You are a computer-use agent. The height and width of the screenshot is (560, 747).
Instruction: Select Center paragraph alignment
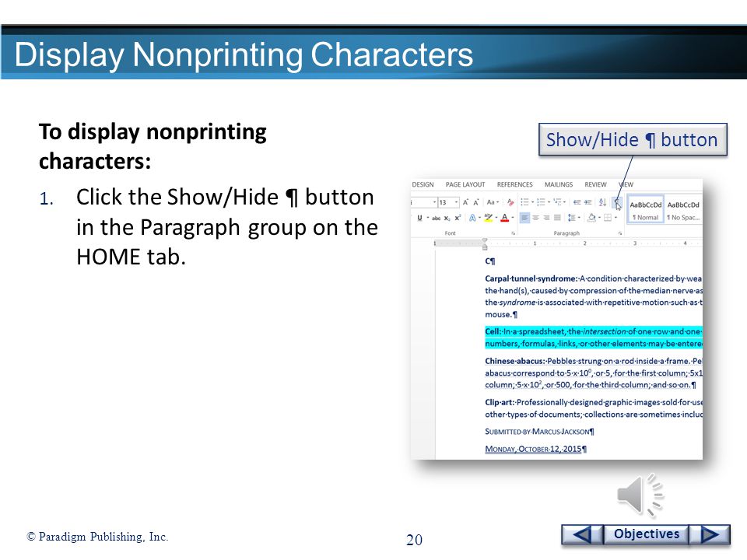click(x=535, y=218)
